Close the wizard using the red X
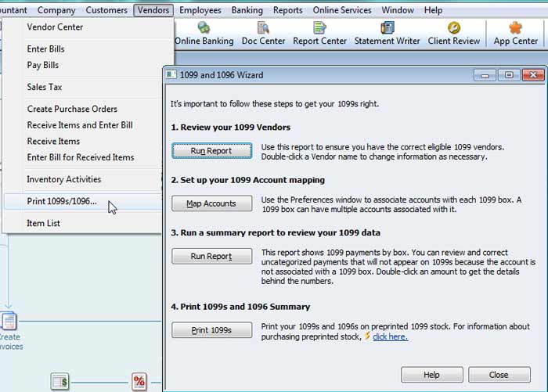This screenshot has width=548, height=392. [x=533, y=75]
